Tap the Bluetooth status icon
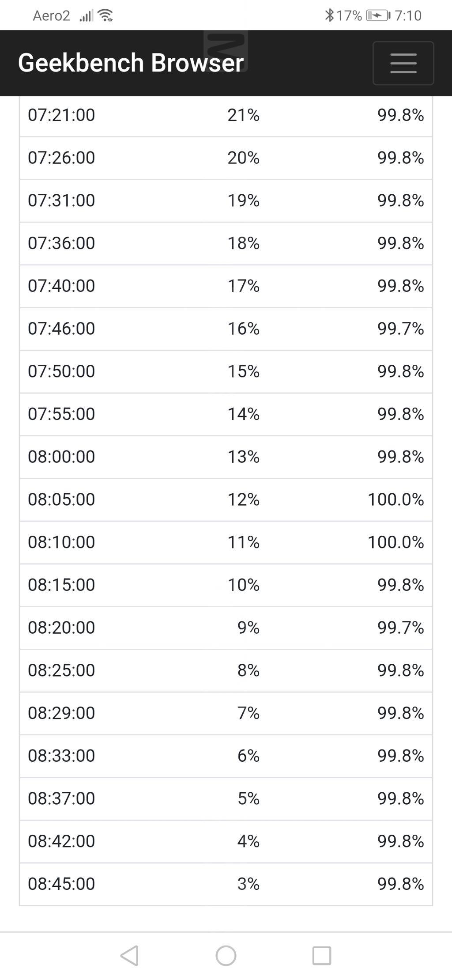 (329, 15)
